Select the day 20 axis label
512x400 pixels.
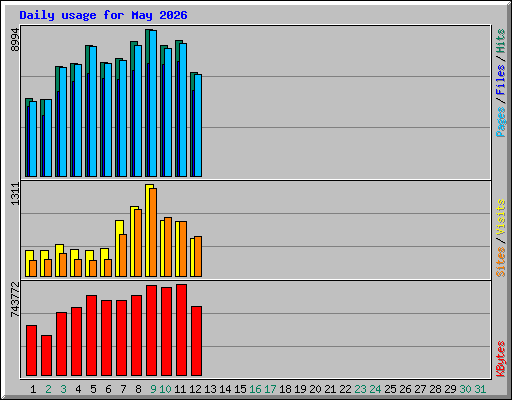tap(315, 389)
